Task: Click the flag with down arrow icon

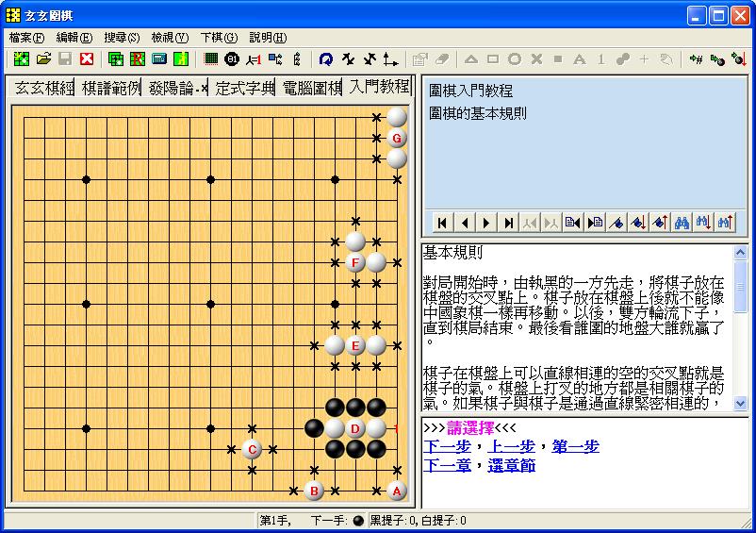Action: click(638, 223)
